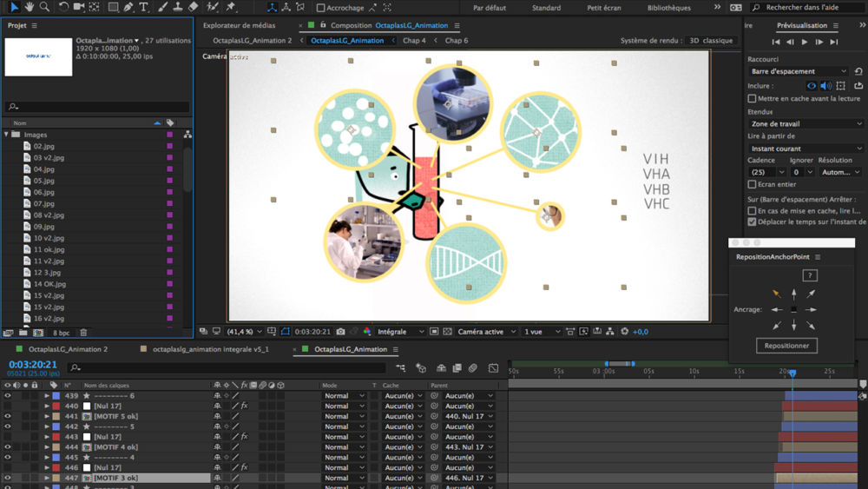Select the Text tool

(143, 7)
